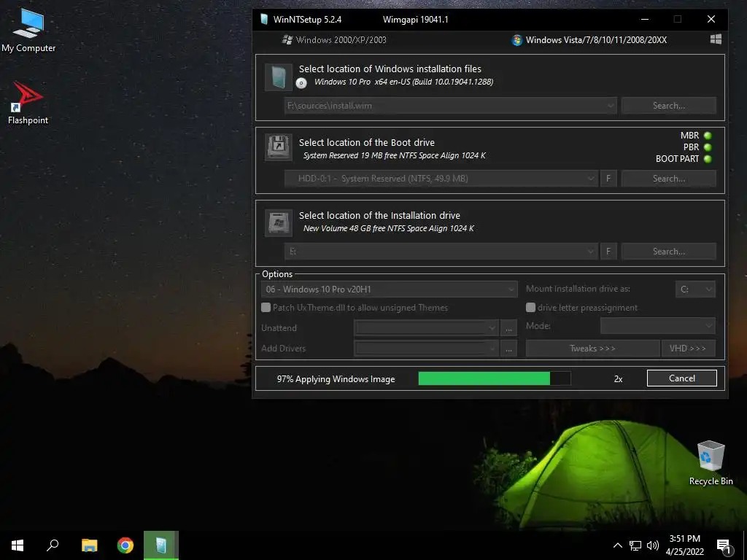Click System Reserved 19 MB free info text
This screenshot has width=747, height=560.
point(395,155)
